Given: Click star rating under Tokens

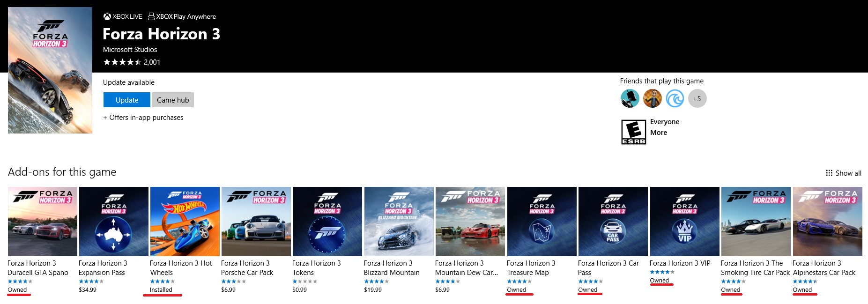Looking at the screenshot, I should [305, 282].
